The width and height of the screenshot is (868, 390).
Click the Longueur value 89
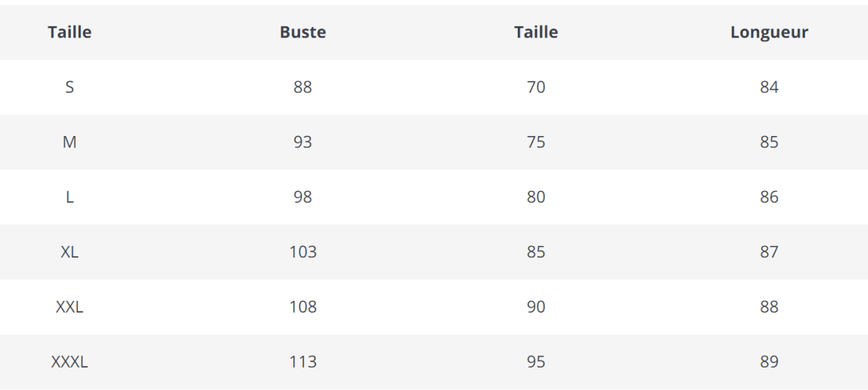(769, 362)
